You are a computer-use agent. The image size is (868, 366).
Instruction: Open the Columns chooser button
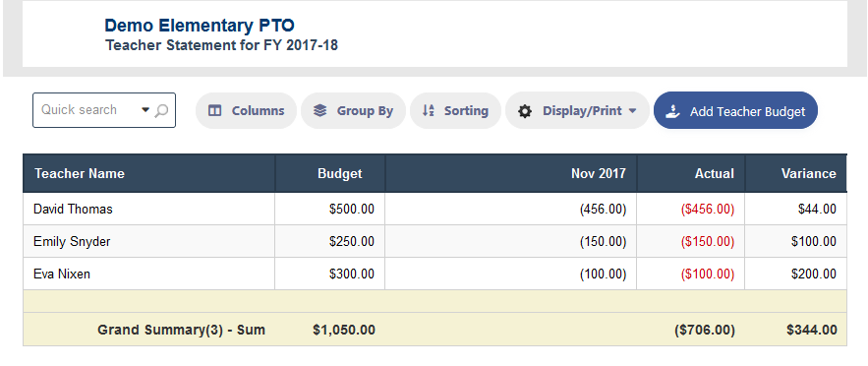click(247, 111)
